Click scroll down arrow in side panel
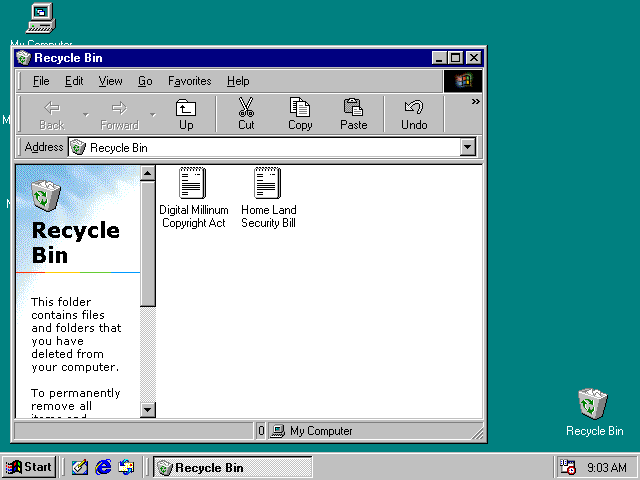The height and width of the screenshot is (480, 640). (148, 409)
